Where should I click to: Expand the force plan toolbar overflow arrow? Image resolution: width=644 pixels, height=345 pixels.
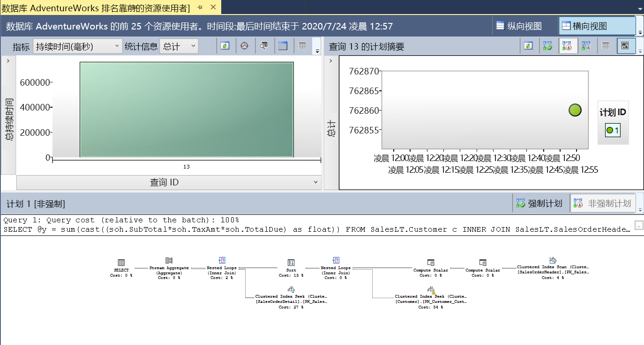click(640, 210)
